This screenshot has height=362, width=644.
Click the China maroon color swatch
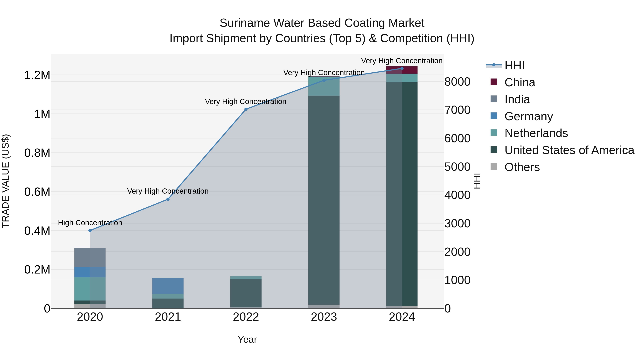click(x=494, y=82)
